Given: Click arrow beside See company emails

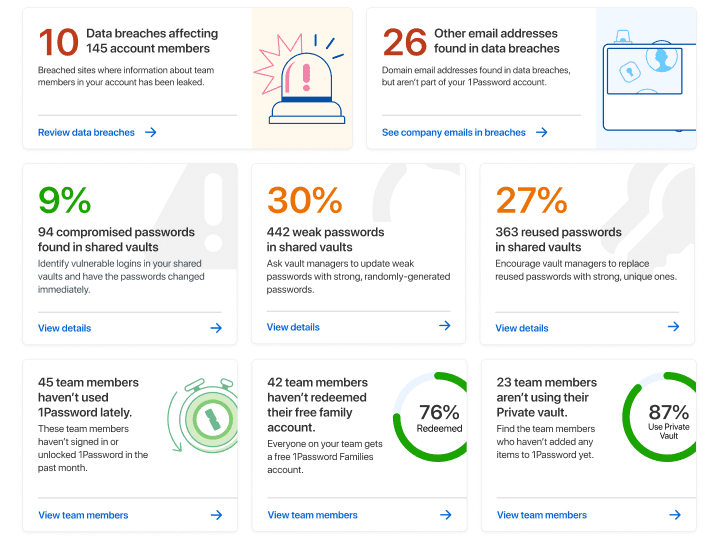Looking at the screenshot, I should pos(541,132).
